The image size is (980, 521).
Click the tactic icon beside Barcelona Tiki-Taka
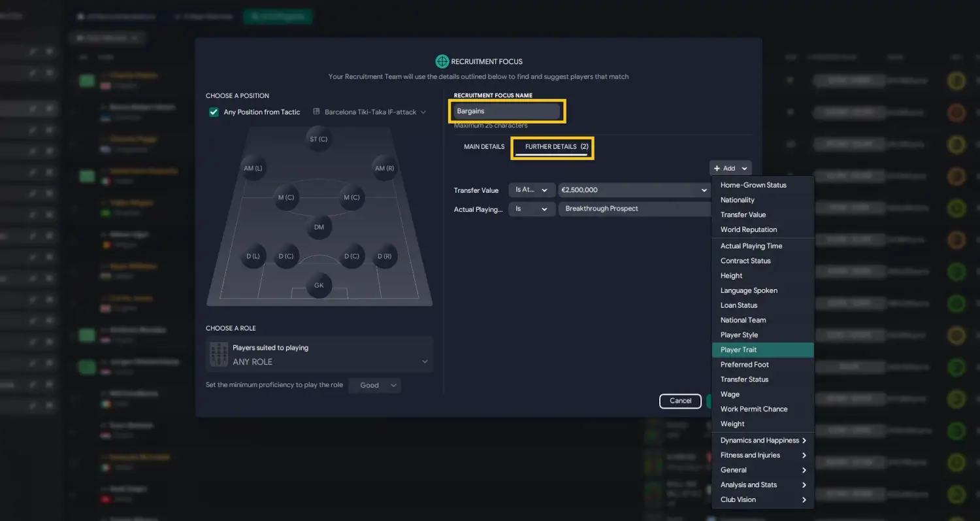pos(316,112)
